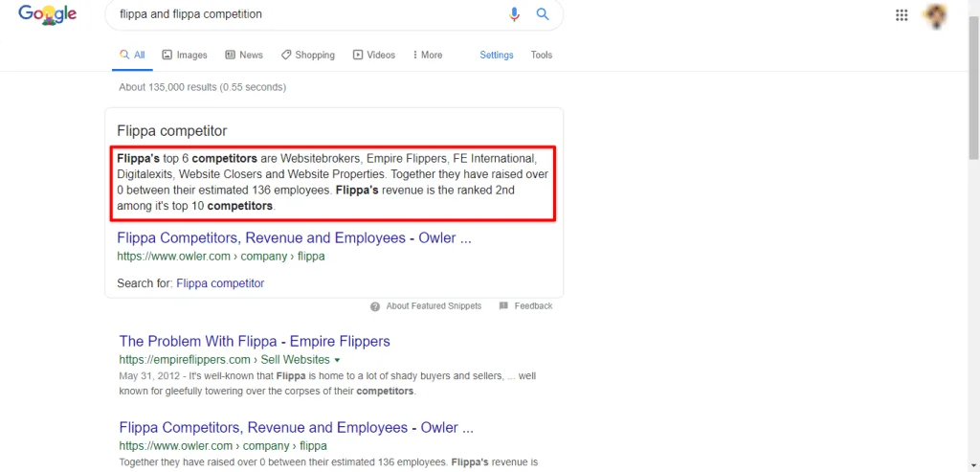The height and width of the screenshot is (472, 980).
Task: Click the Google logo
Action: [x=48, y=13]
